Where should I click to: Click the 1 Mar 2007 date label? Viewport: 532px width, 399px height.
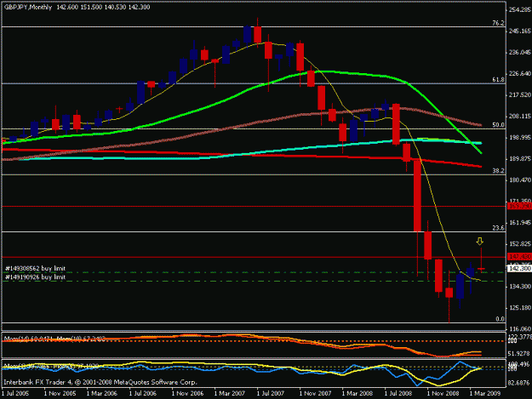[x=230, y=393]
